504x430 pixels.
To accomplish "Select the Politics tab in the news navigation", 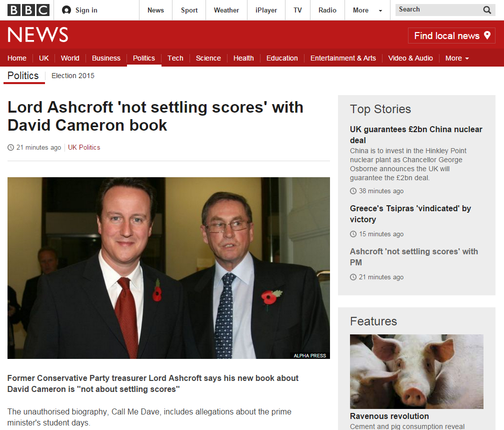I will point(144,58).
